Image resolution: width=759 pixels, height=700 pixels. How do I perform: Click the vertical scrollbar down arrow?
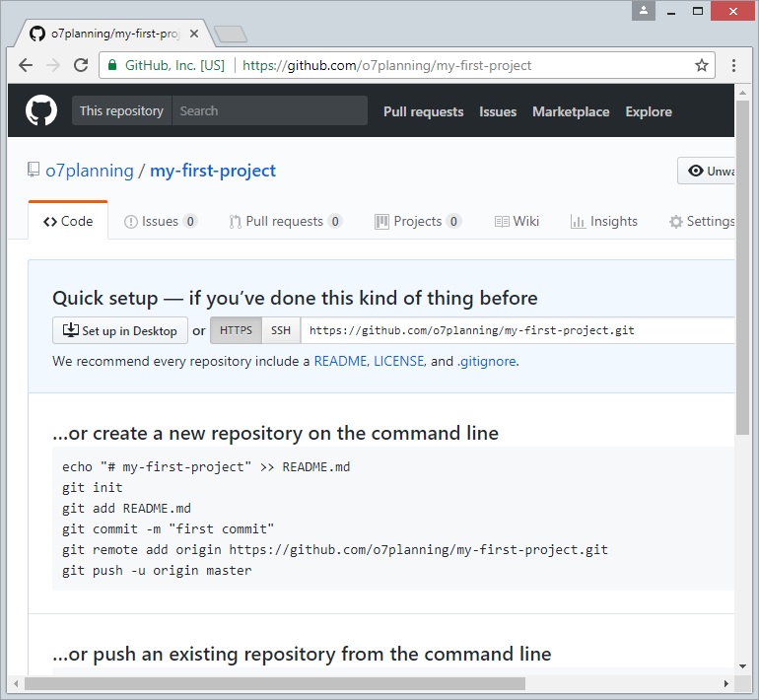[742, 666]
